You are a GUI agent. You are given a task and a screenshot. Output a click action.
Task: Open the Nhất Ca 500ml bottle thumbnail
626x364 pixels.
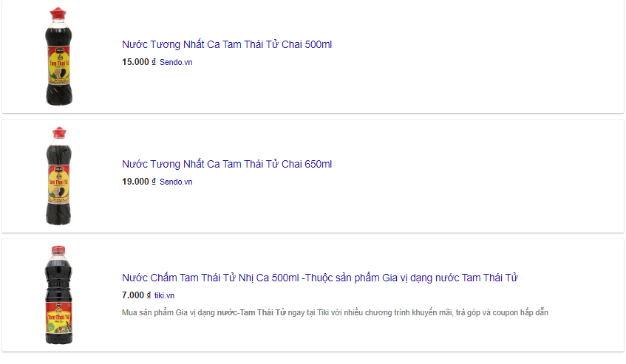pyautogui.click(x=58, y=56)
